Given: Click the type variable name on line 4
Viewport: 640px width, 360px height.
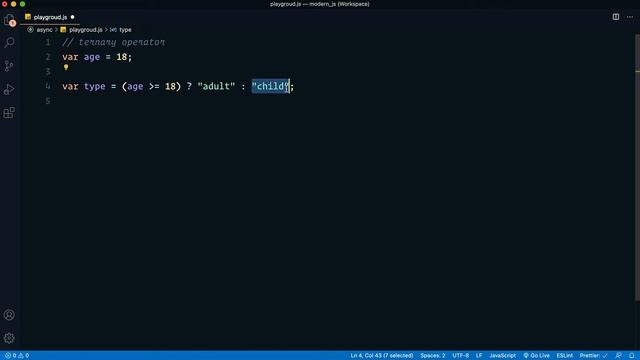Looking at the screenshot, I should [x=95, y=86].
